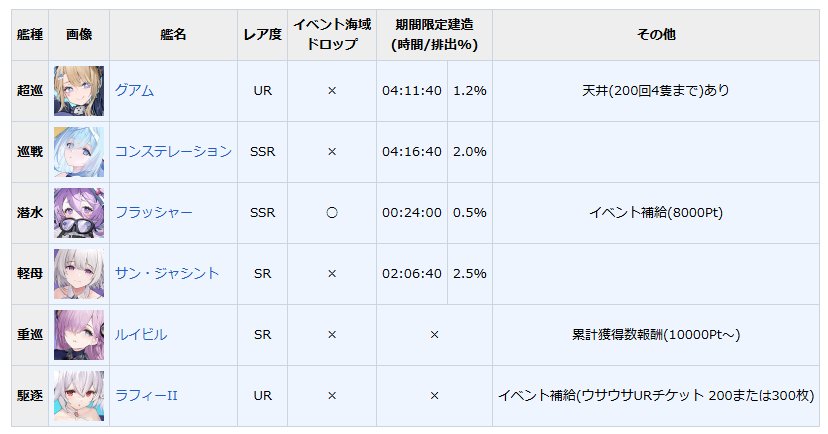Click the サン・ジャシント character portrait

79,274
